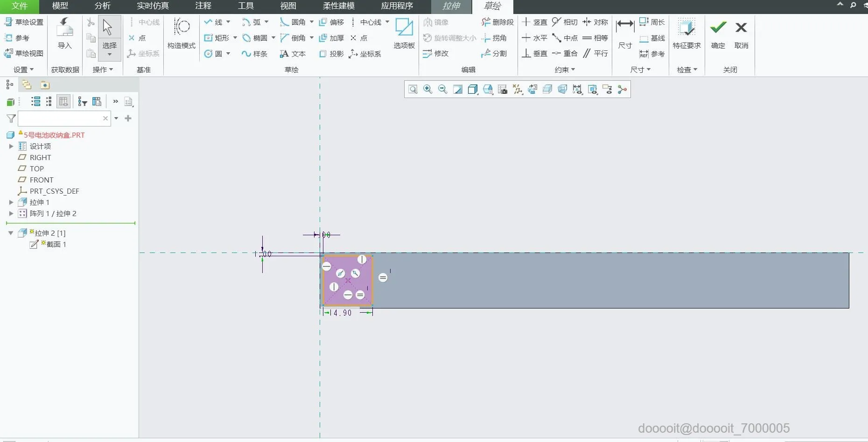Viewport: 868px width, 442px height.
Task: Switch to the 拉伸 tab
Action: [451, 6]
